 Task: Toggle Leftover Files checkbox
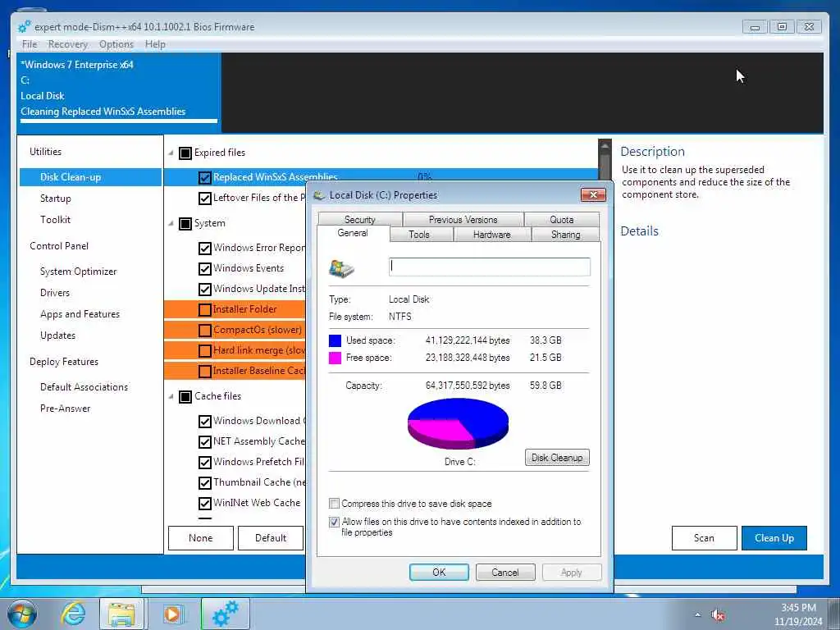(x=204, y=199)
